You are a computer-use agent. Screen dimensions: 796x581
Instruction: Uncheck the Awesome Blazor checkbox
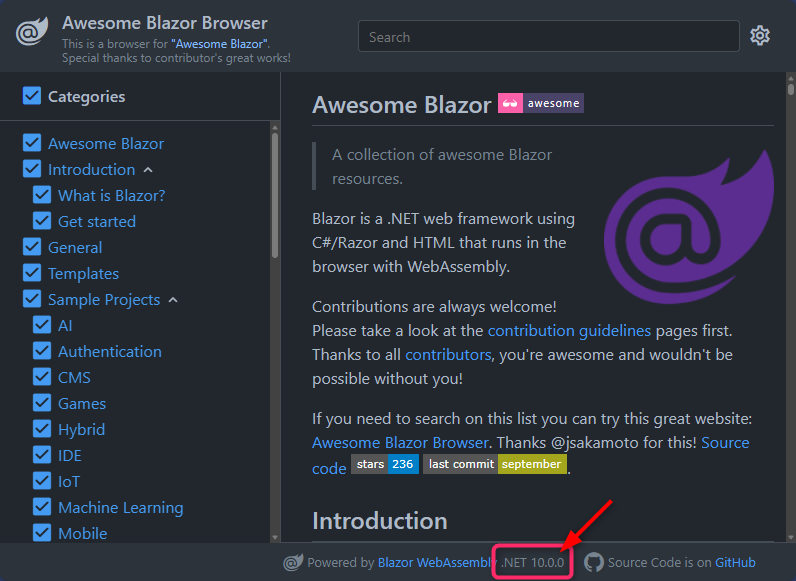[x=32, y=143]
